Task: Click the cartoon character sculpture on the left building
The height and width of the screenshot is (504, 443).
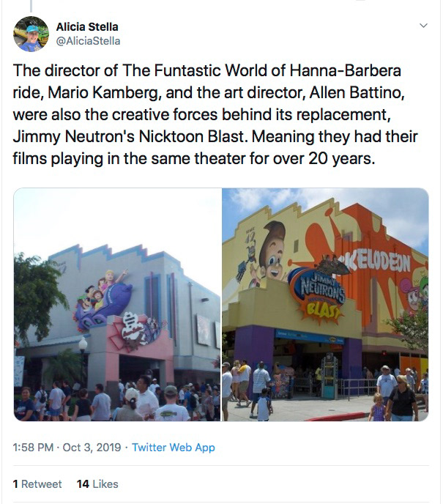Action: pos(105,297)
